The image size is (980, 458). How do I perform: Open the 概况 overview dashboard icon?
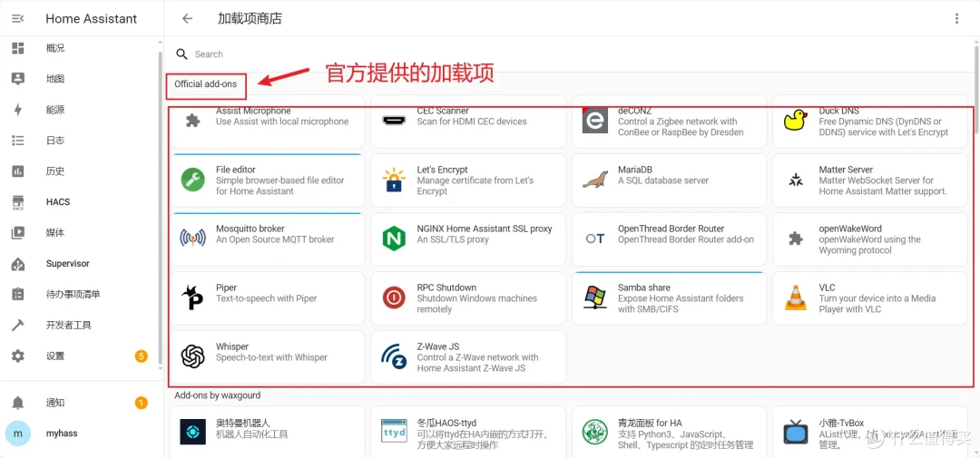tap(18, 48)
